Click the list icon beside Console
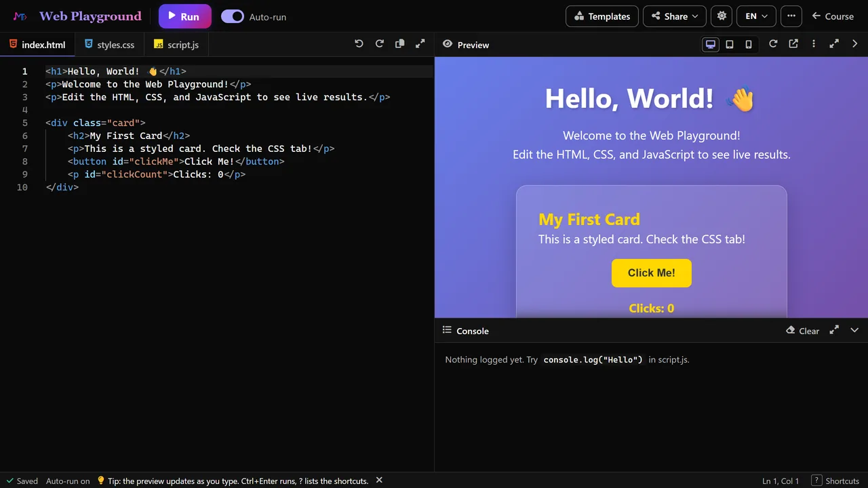868x488 pixels. 447,330
